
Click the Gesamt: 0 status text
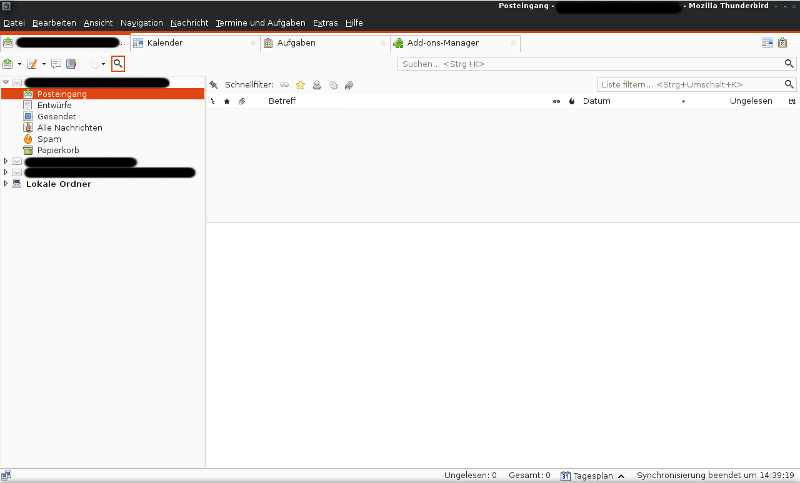529,475
